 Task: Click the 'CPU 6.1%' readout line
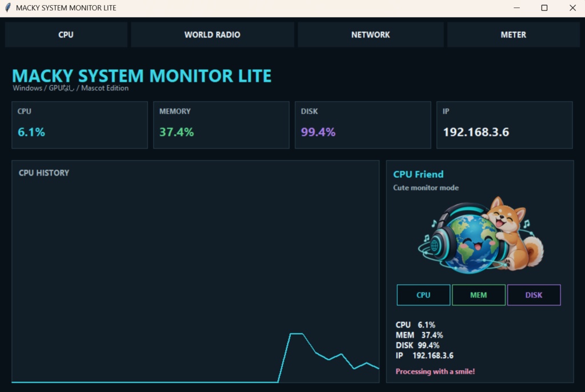tap(415, 325)
